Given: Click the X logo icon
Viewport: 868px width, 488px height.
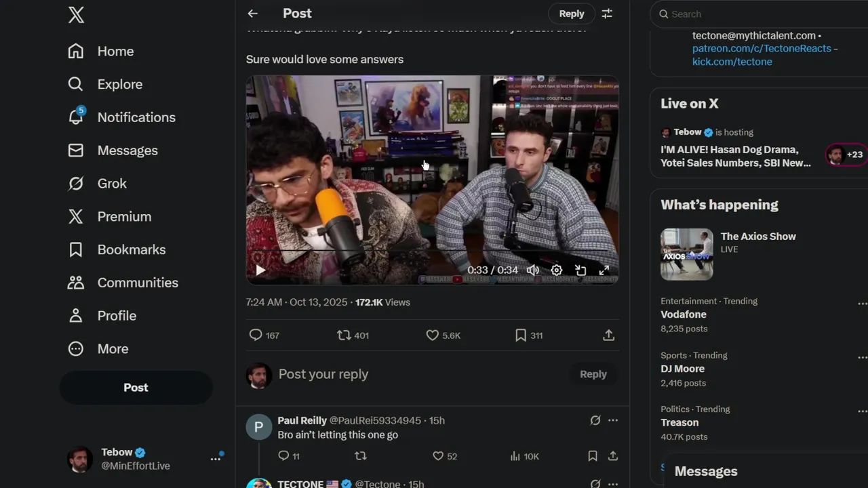Looking at the screenshot, I should pos(76,15).
